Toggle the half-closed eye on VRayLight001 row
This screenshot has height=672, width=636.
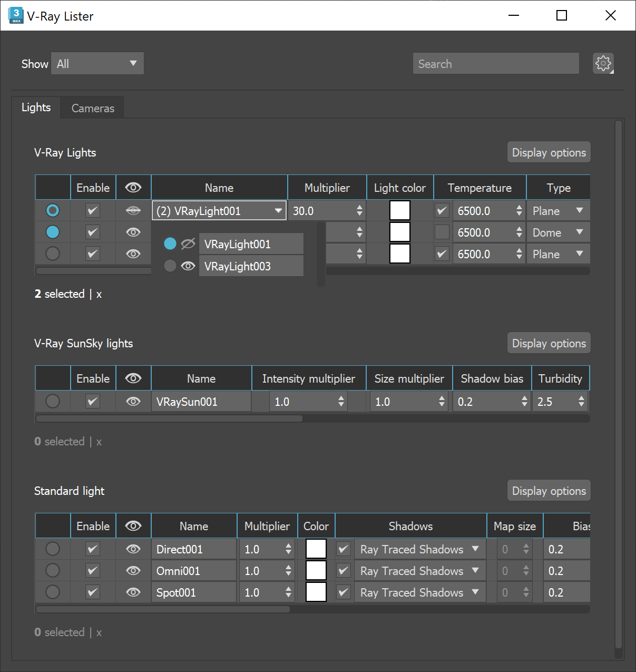coord(133,210)
